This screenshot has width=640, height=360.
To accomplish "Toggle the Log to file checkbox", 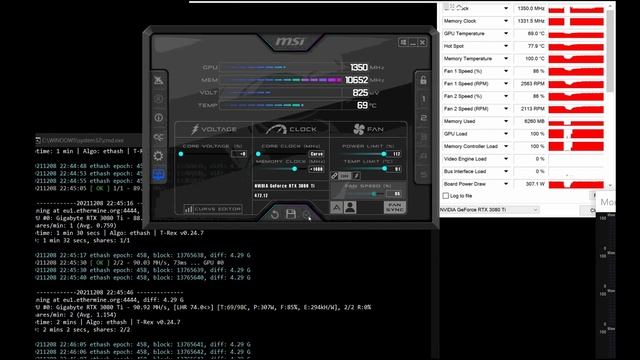I will click(x=446, y=196).
